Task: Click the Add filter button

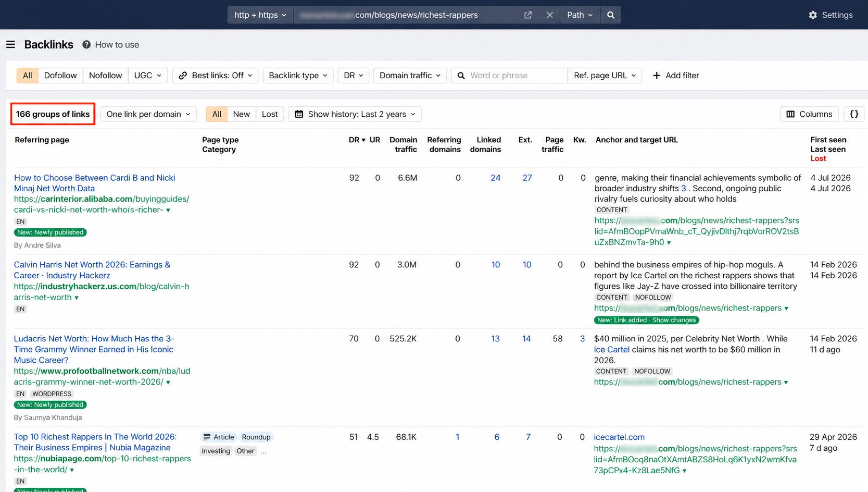Action: 675,76
